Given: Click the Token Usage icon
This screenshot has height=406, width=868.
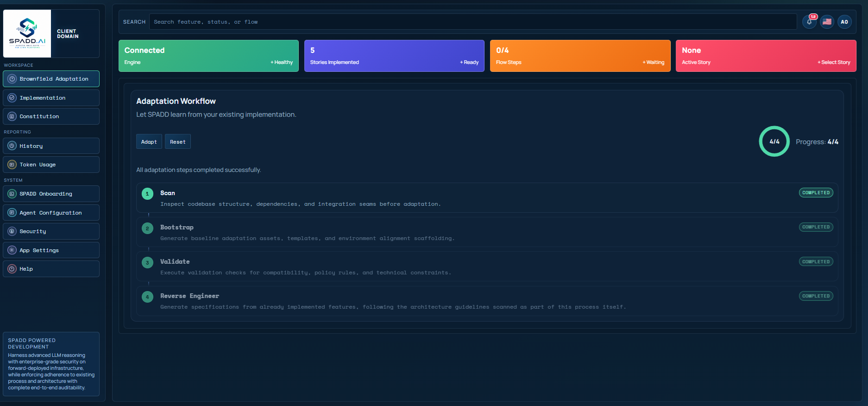Looking at the screenshot, I should [12, 165].
